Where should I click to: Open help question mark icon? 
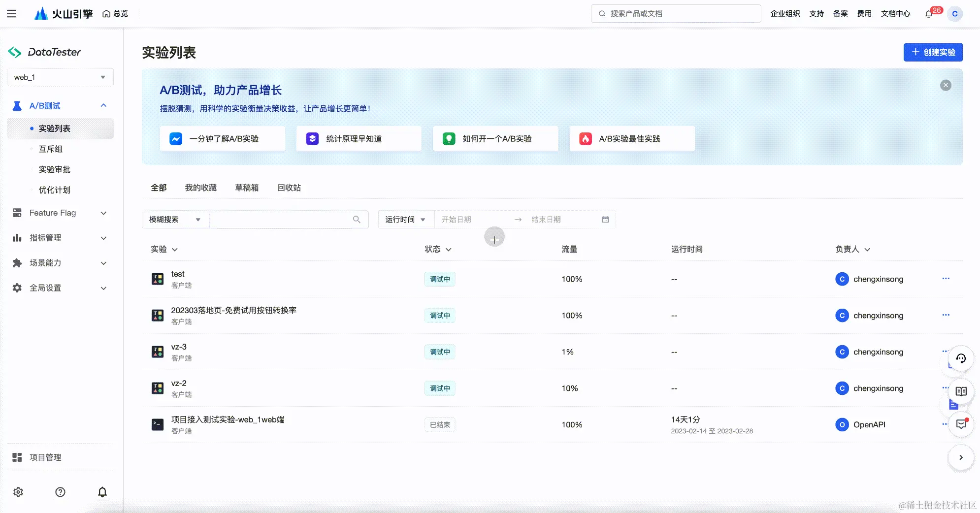pyautogui.click(x=60, y=492)
